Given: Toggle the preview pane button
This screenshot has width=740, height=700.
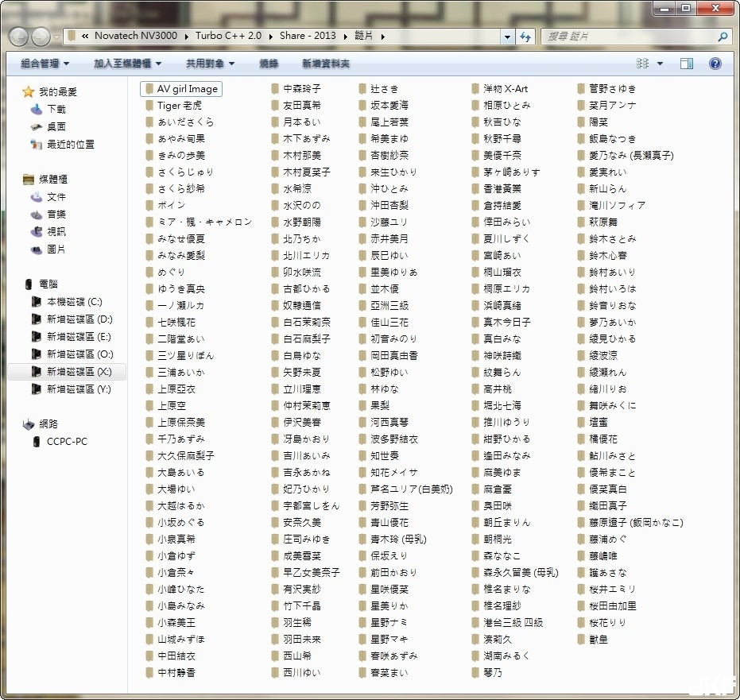Looking at the screenshot, I should pyautogui.click(x=687, y=64).
